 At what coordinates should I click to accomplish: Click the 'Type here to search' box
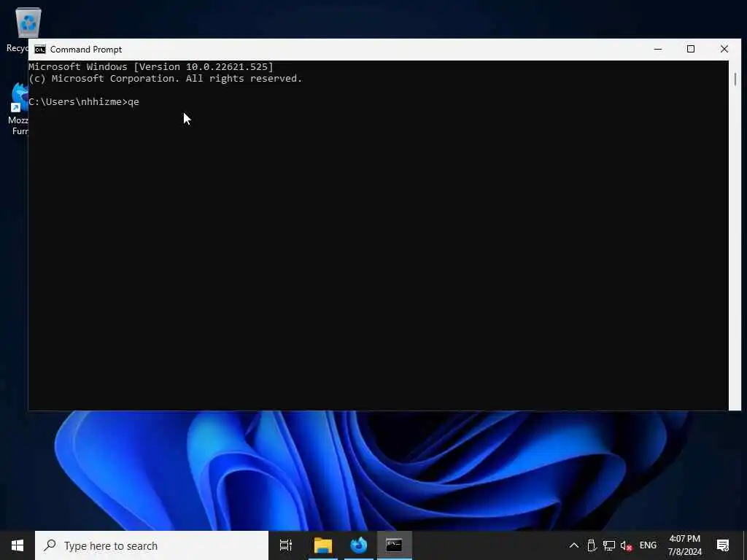[x=152, y=545]
